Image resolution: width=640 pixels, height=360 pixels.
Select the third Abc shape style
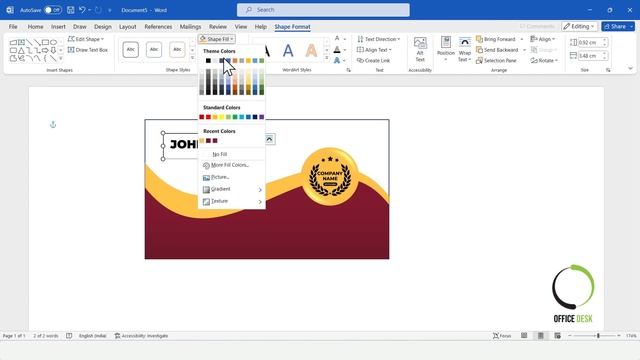pos(177,49)
